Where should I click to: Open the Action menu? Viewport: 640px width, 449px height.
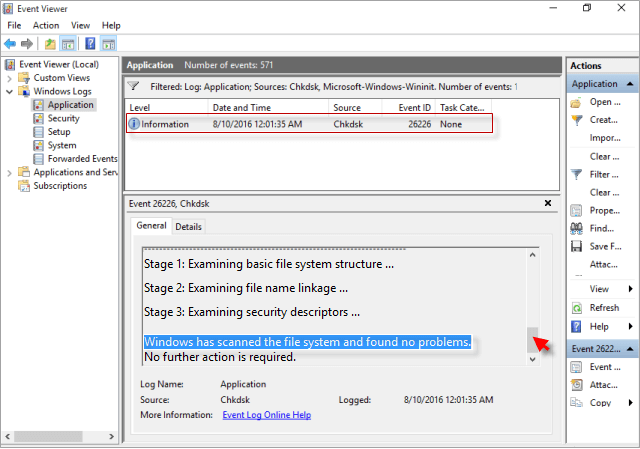pyautogui.click(x=45, y=25)
